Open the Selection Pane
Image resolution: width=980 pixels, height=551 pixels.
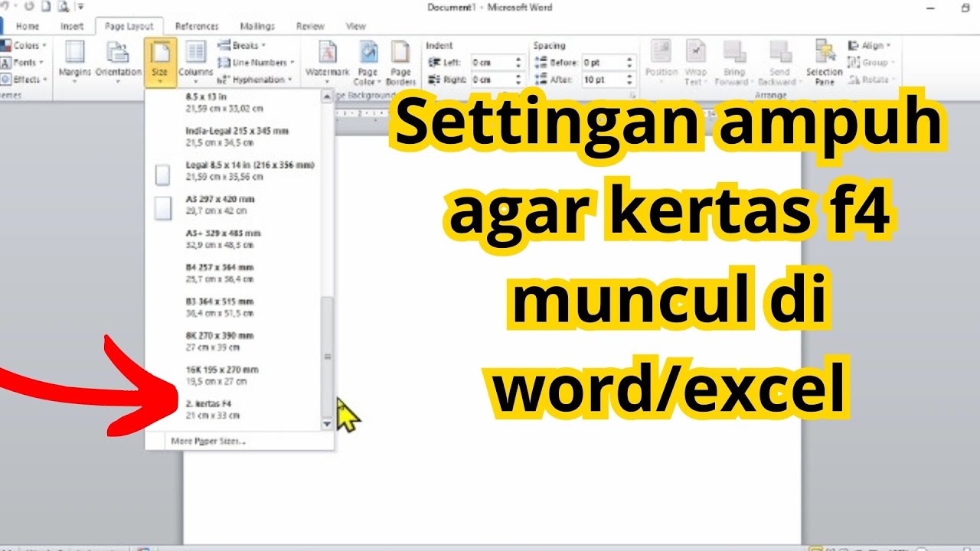click(825, 61)
